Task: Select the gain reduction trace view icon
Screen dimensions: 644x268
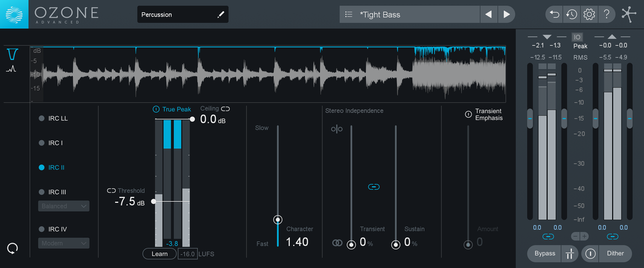Action: click(x=12, y=54)
